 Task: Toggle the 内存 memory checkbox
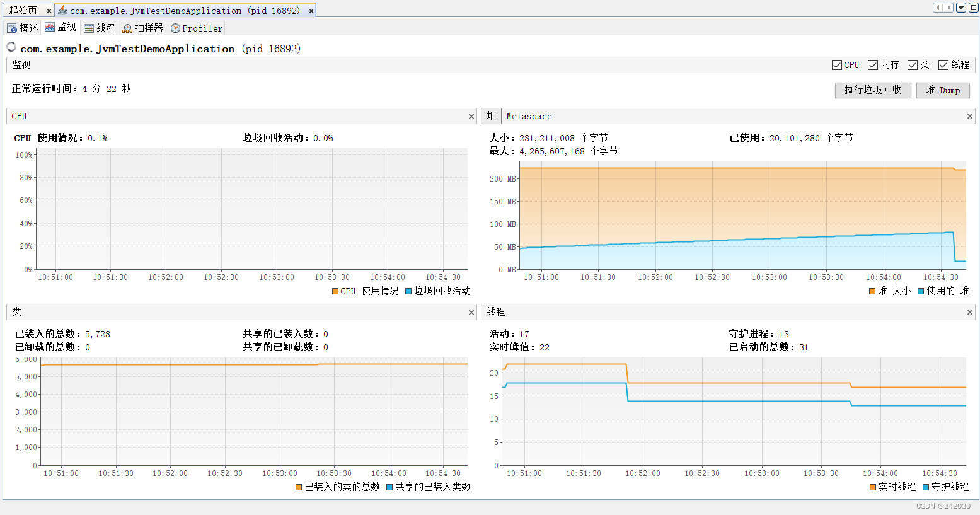873,65
